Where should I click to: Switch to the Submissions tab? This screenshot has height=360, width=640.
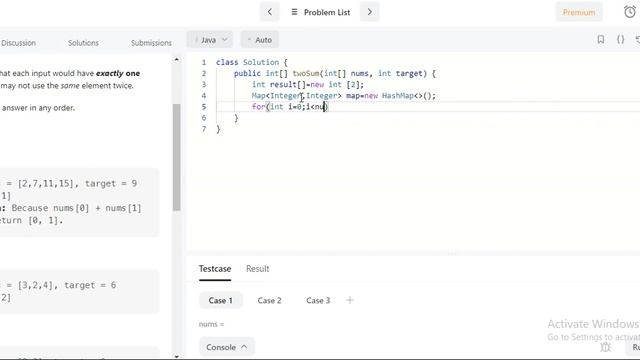[x=151, y=43]
